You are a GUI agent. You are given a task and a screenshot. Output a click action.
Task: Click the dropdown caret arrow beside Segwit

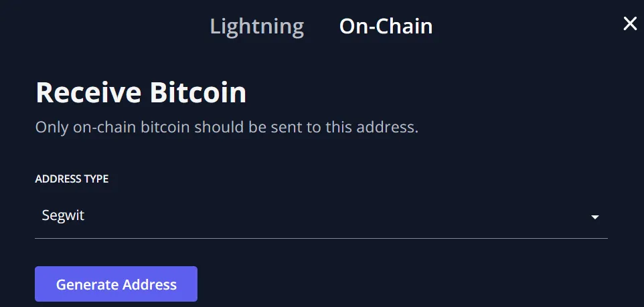click(594, 217)
